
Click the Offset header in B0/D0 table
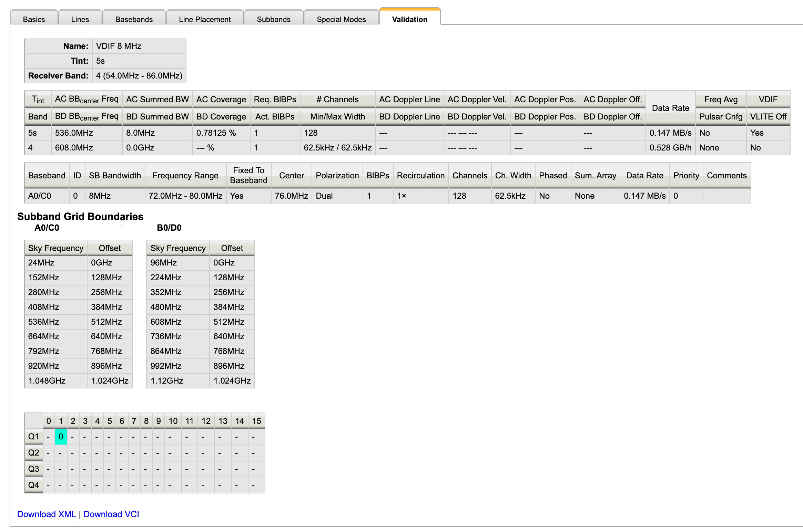pos(232,248)
